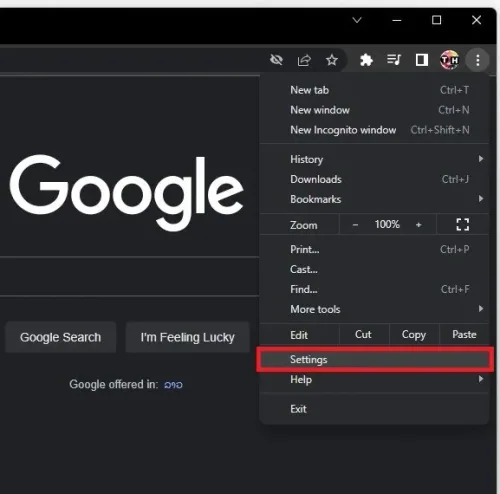Open the Lao language link
500x494 pixels.
pos(173,385)
